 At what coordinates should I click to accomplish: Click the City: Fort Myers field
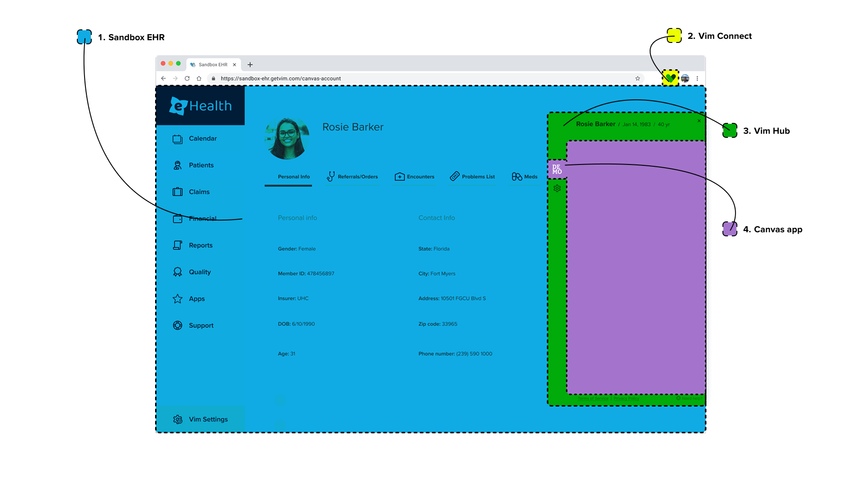coord(437,274)
